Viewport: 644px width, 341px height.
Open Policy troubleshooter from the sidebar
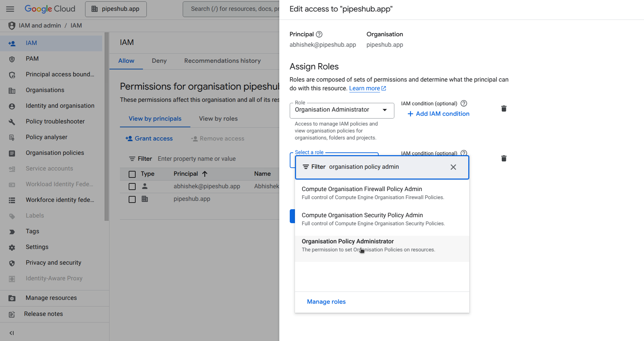click(55, 121)
